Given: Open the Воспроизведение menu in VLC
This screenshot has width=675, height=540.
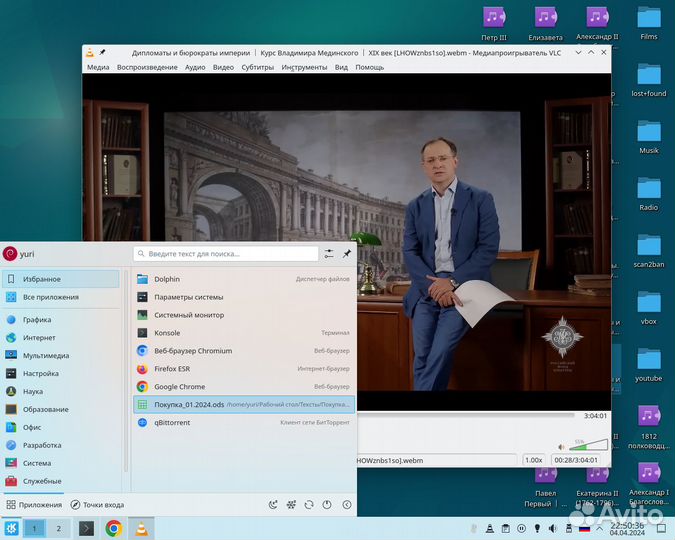Looking at the screenshot, I should click(147, 67).
